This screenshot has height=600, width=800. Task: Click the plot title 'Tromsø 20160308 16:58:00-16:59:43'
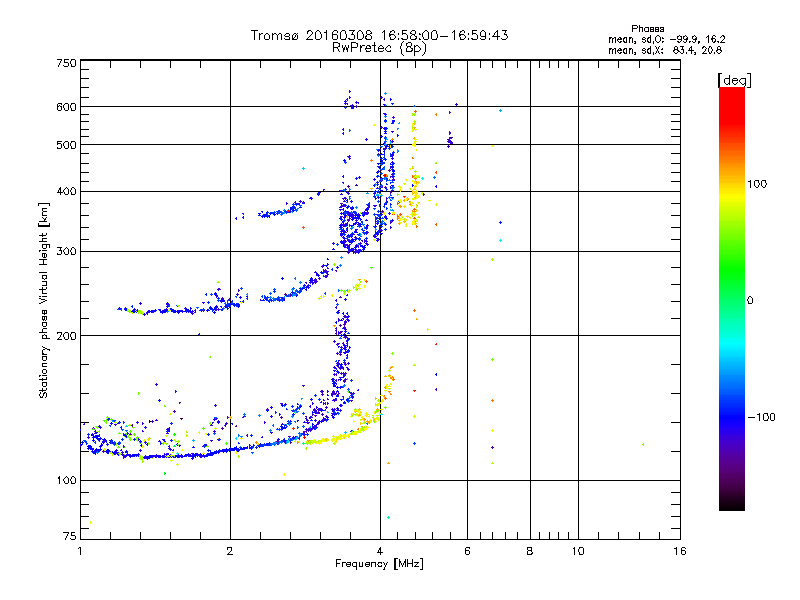379,35
